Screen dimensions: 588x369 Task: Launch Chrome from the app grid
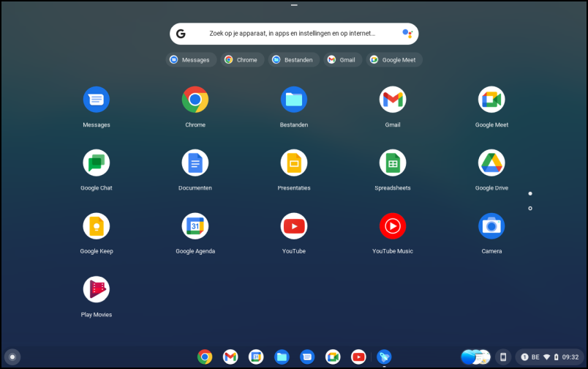point(195,100)
